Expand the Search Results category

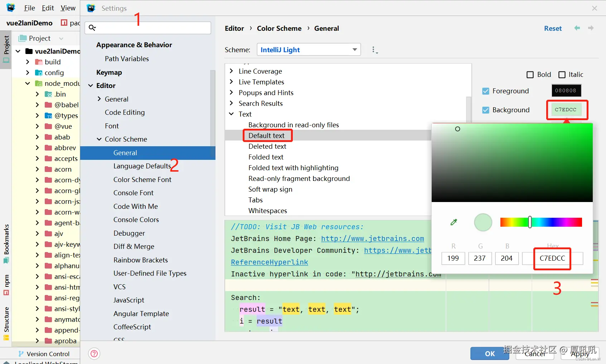point(231,103)
